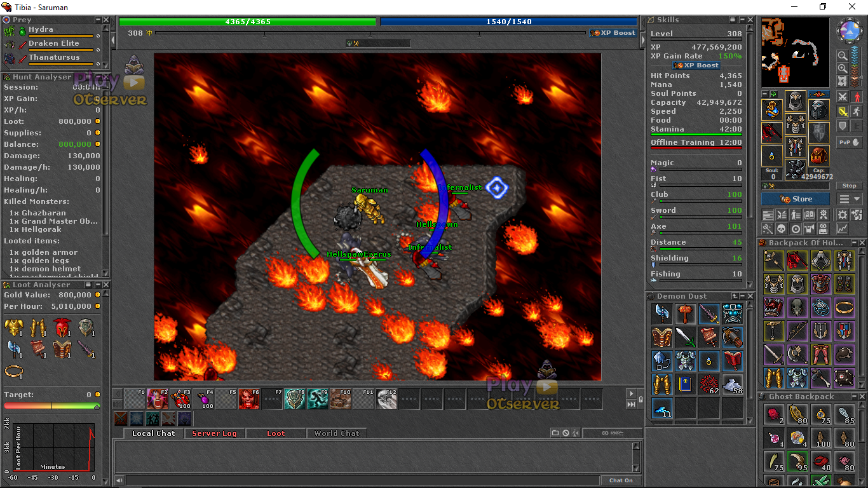Center the minimap on player
The height and width of the screenshot is (488, 868).
click(x=843, y=81)
